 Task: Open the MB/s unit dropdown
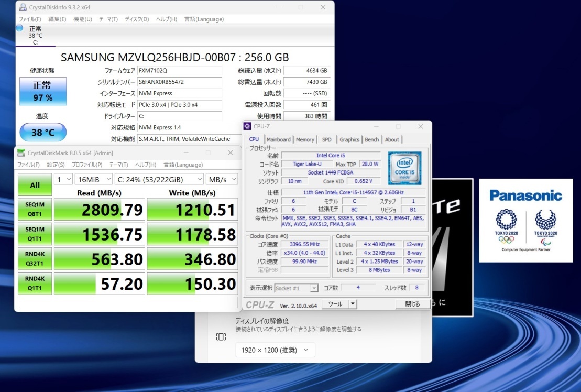(222, 179)
